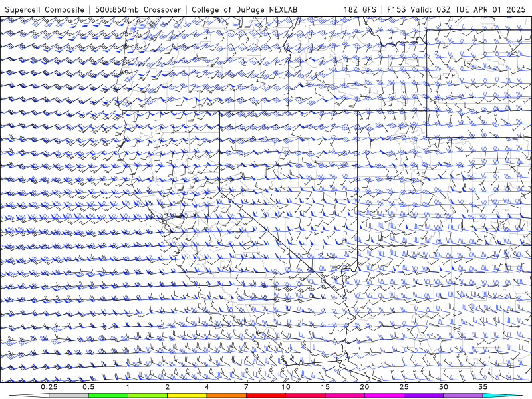
Task: Click the '7' legend value
Action: point(246,387)
